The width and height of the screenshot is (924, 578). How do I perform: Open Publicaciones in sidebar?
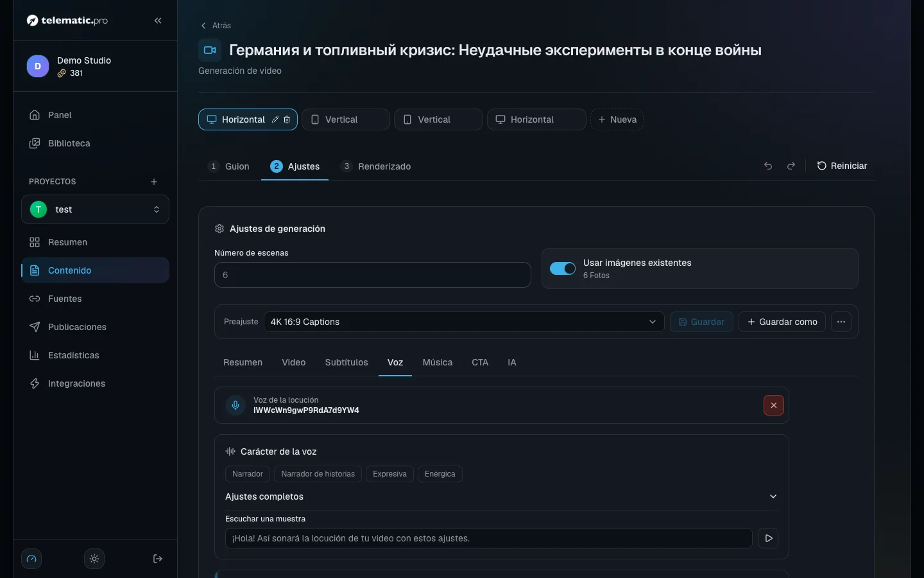[x=95, y=327]
